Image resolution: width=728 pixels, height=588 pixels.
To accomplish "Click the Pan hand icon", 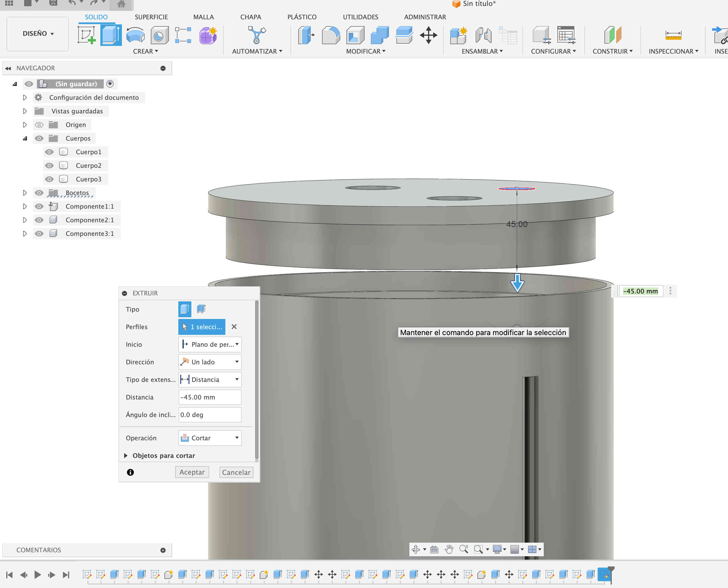I will pos(449,549).
